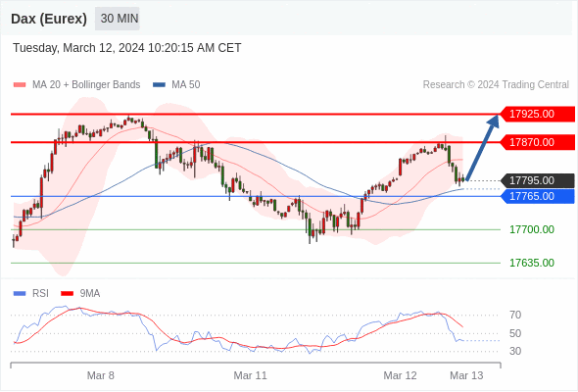Click the blue MA 50 legend swatch
This screenshot has height=392, width=578.
pos(159,85)
